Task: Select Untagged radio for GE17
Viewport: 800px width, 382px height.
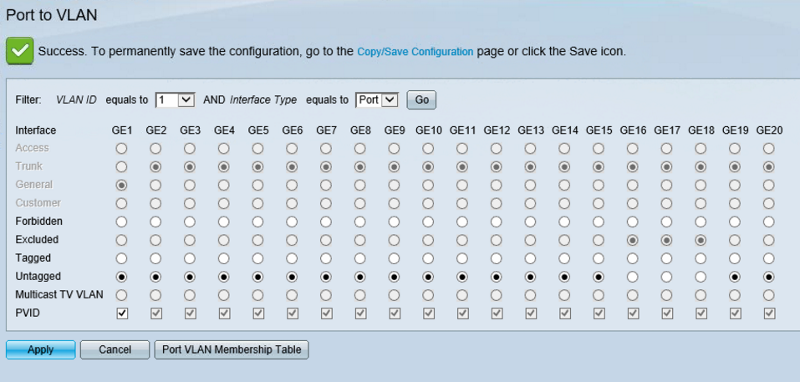Action: (x=667, y=277)
